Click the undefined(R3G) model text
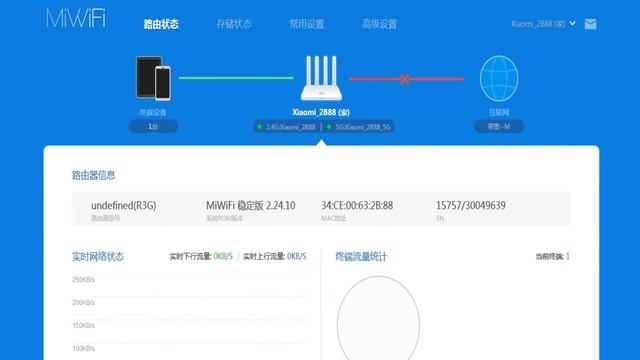640x360 pixels. pyautogui.click(x=124, y=205)
